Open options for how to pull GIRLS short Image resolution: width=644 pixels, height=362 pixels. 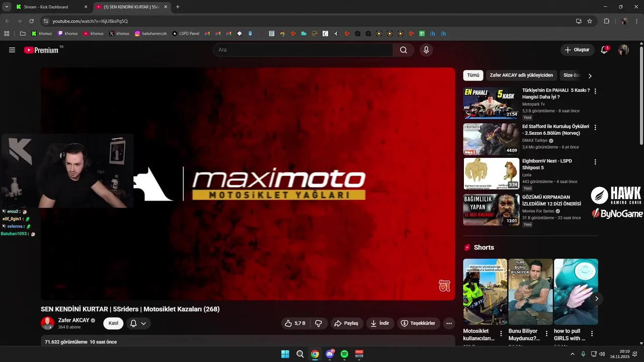click(592, 333)
